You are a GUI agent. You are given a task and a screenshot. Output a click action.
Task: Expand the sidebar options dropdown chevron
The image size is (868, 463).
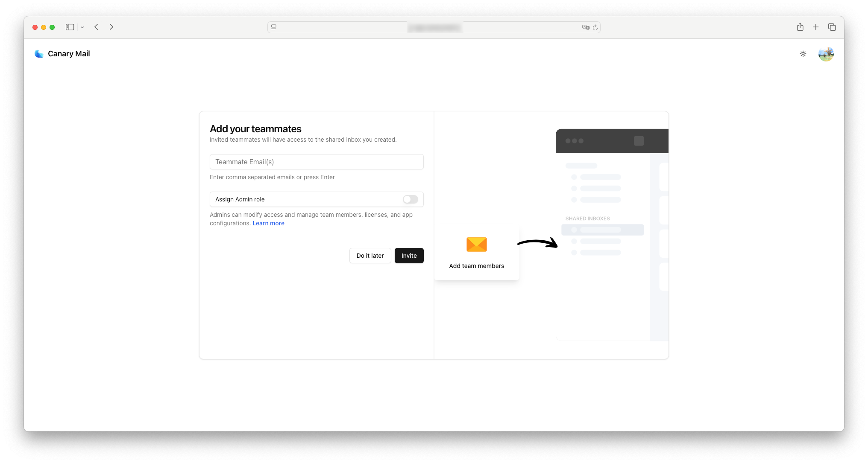pos(82,27)
